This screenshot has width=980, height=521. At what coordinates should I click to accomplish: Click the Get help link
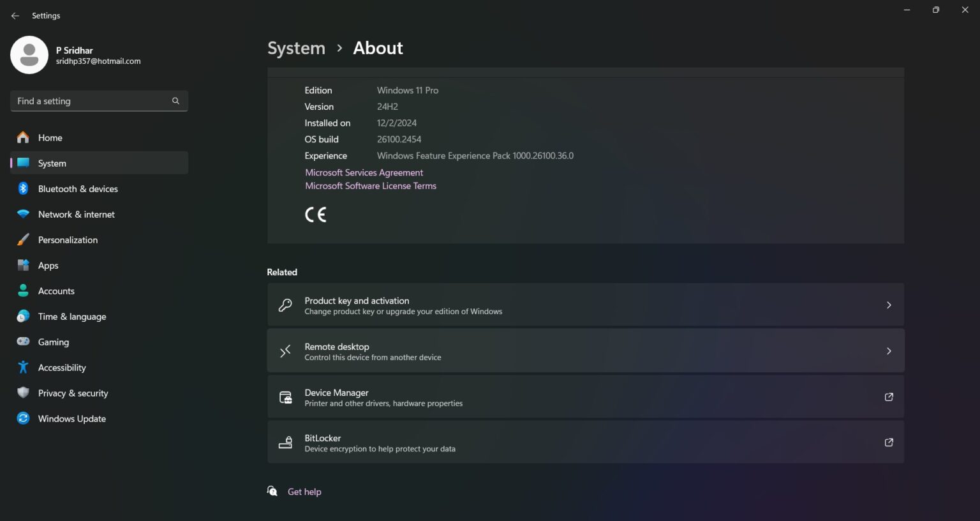304,492
